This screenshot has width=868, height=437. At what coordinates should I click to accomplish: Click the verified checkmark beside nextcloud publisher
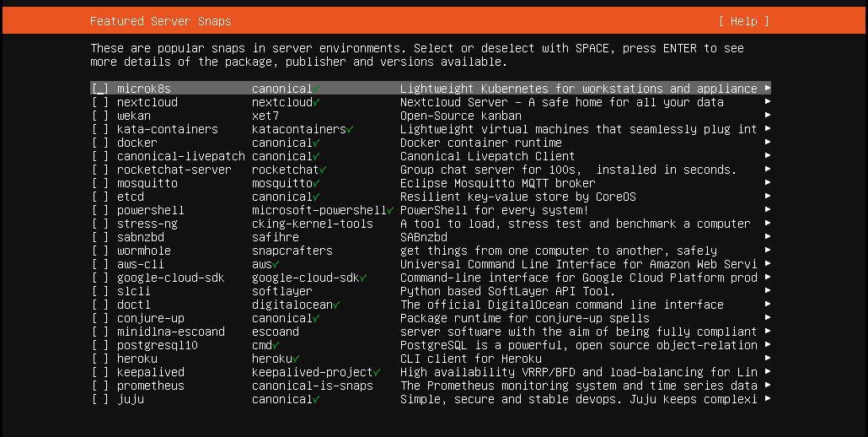click(x=316, y=102)
